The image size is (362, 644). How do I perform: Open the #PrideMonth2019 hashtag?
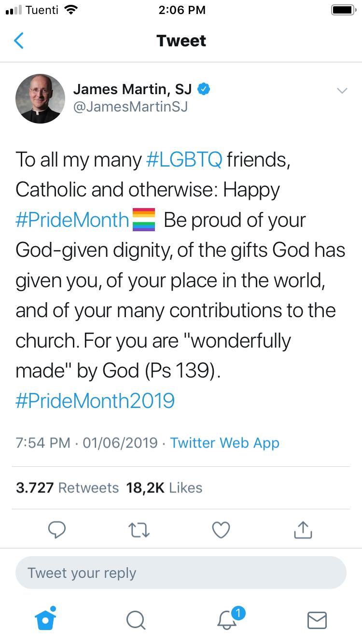point(95,401)
